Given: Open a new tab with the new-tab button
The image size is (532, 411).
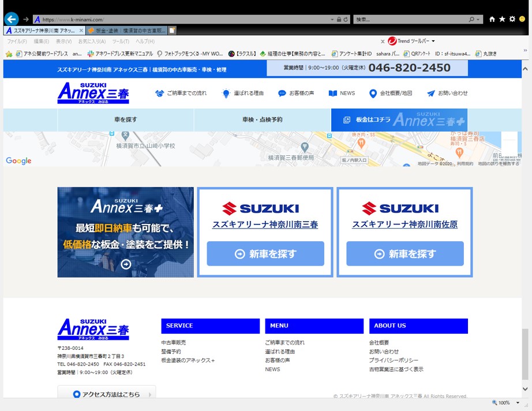Looking at the screenshot, I should [173, 31].
